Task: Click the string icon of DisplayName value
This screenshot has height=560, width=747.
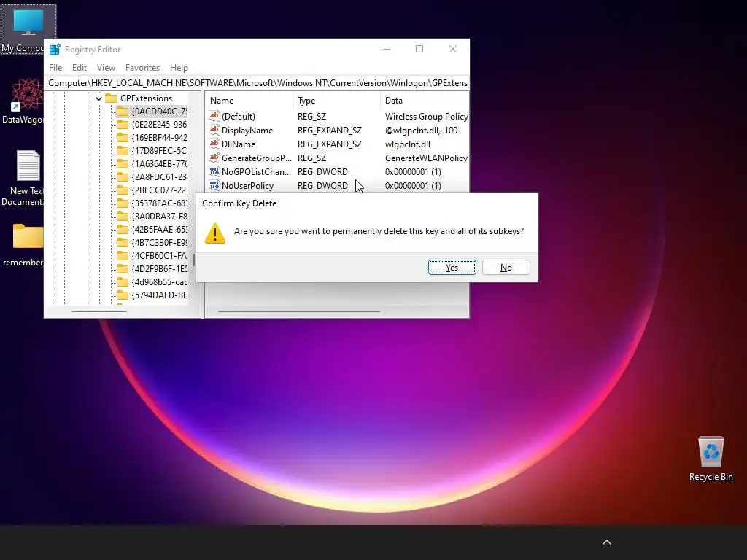Action: pos(214,130)
